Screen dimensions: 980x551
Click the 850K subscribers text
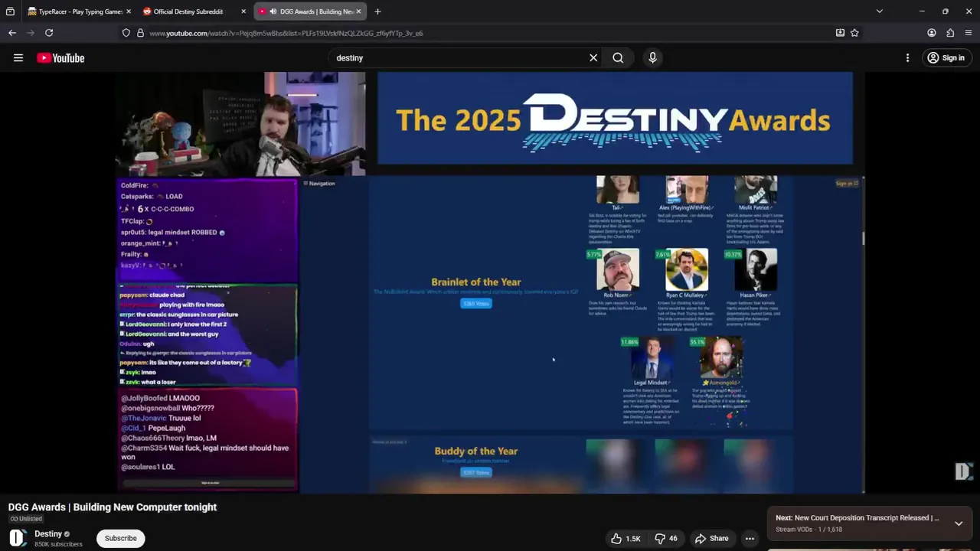[x=58, y=544]
